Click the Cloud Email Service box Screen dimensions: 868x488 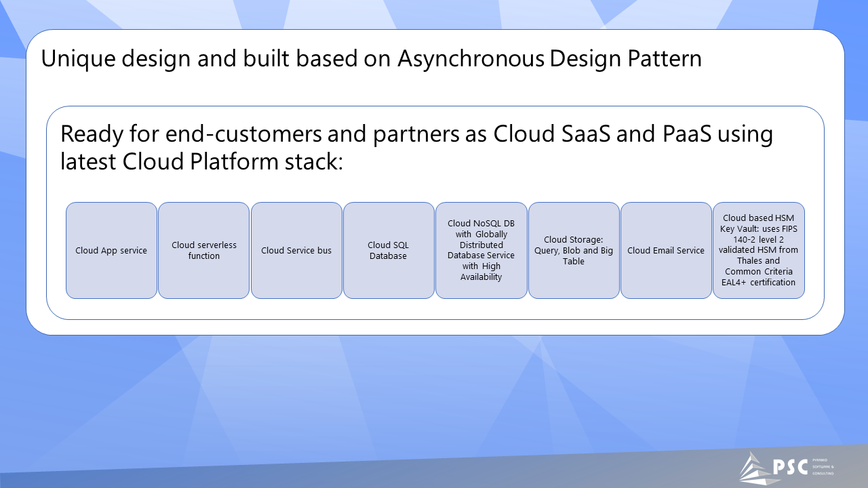click(666, 250)
